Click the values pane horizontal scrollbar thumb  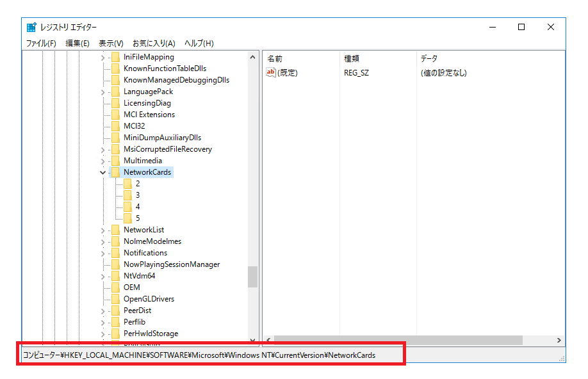(x=398, y=340)
